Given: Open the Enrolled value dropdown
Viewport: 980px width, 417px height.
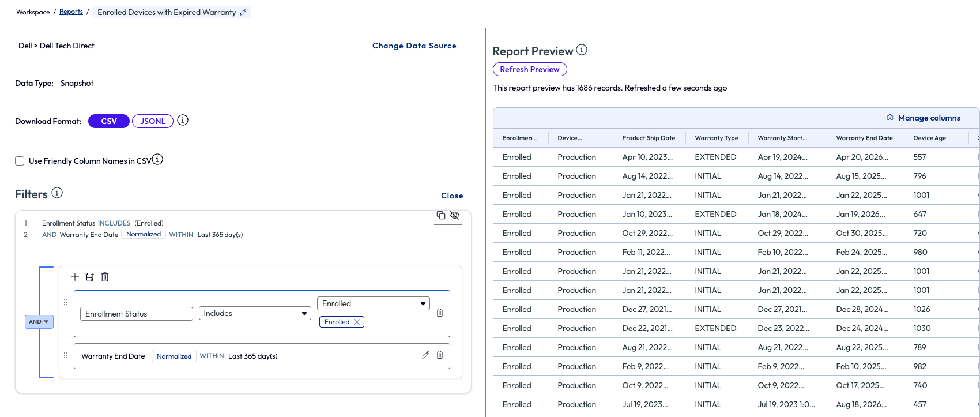Looking at the screenshot, I should [x=374, y=303].
